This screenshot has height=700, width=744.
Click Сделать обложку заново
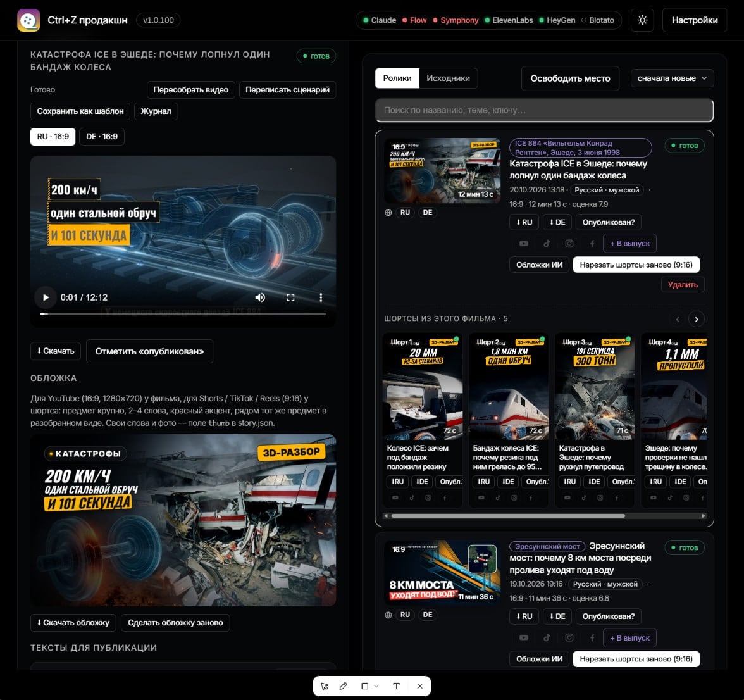point(175,623)
